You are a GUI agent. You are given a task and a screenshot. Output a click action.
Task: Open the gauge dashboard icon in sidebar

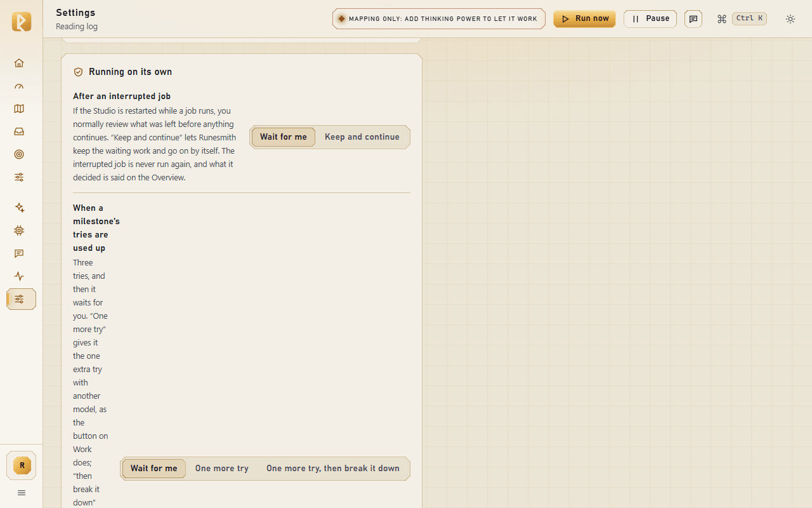click(x=19, y=86)
